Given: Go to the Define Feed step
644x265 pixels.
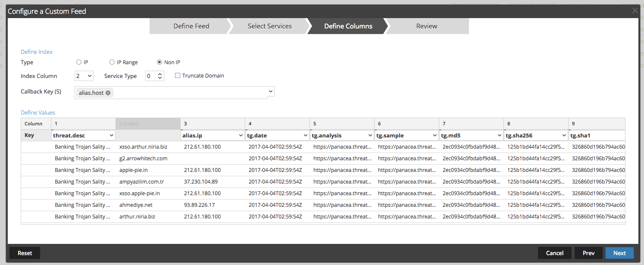Looking at the screenshot, I should [x=191, y=26].
